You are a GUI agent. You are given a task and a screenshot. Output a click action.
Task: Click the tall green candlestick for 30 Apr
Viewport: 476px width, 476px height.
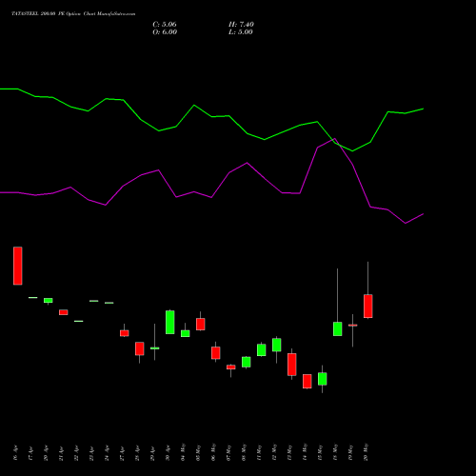(x=170, y=322)
